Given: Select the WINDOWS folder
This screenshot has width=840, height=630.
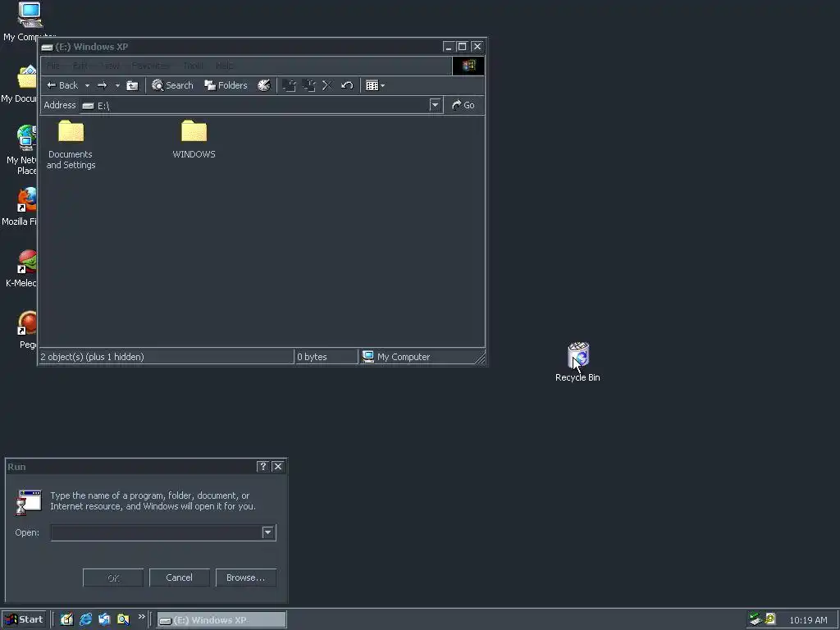Looking at the screenshot, I should (x=194, y=139).
